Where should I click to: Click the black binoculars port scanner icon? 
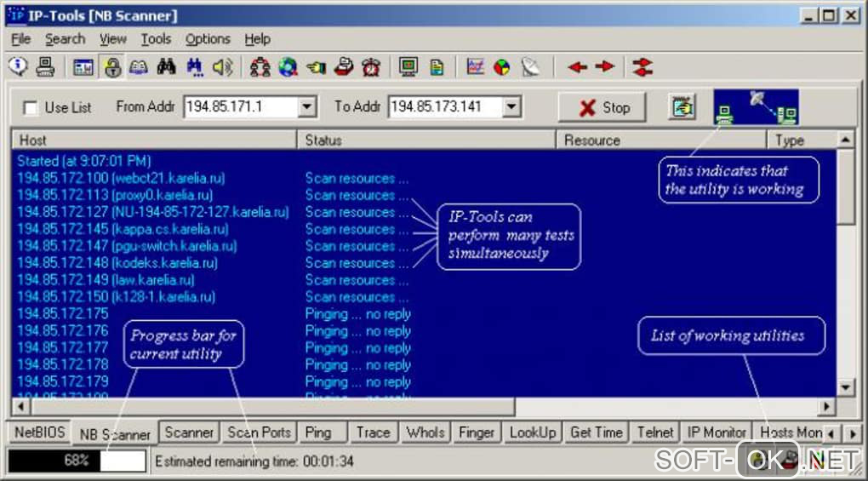coord(166,67)
